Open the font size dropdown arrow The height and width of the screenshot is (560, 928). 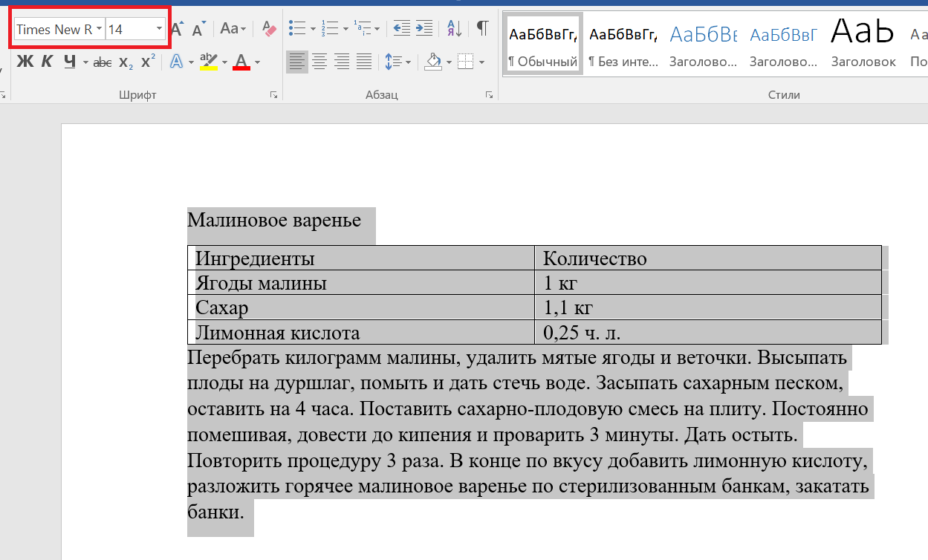tap(159, 30)
